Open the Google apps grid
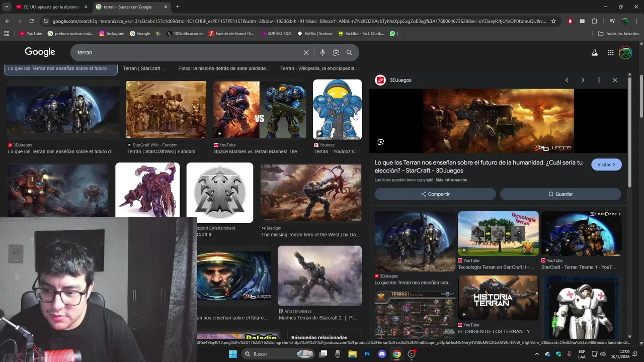644x362 pixels. [610, 52]
